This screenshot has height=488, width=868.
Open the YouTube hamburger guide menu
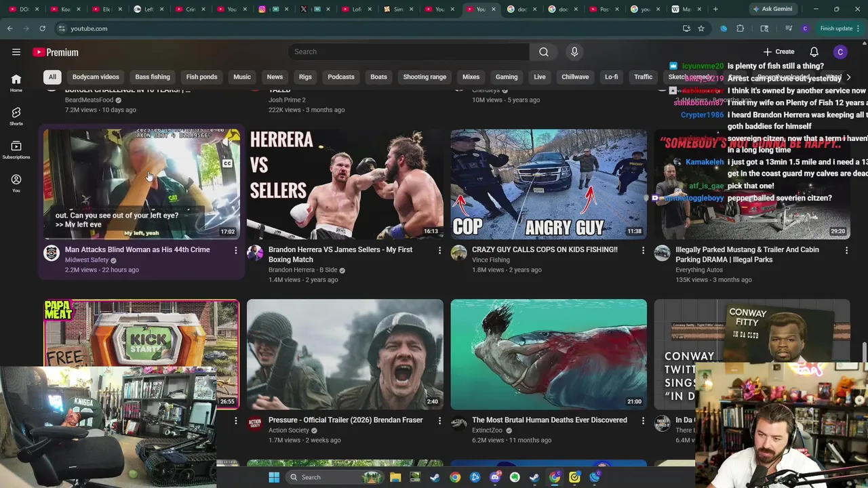click(16, 52)
